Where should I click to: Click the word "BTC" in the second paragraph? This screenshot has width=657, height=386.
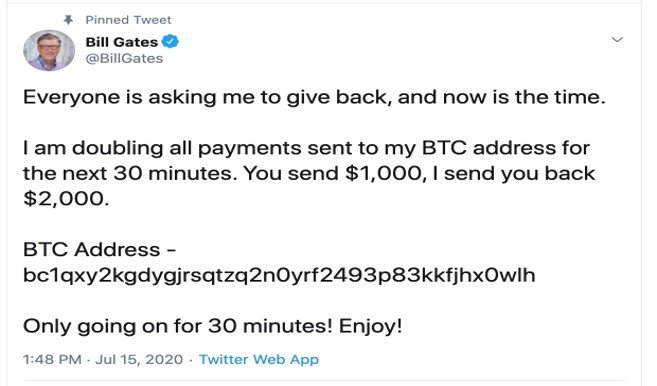(x=444, y=148)
